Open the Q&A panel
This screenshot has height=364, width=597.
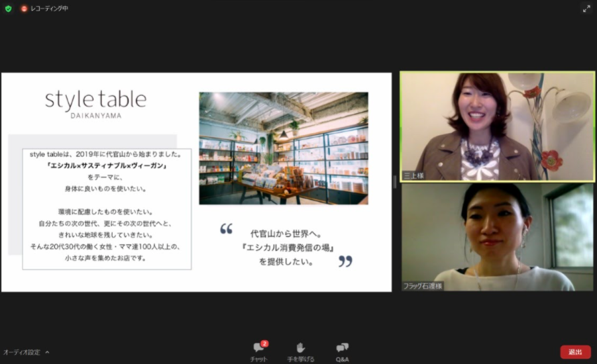(x=342, y=351)
